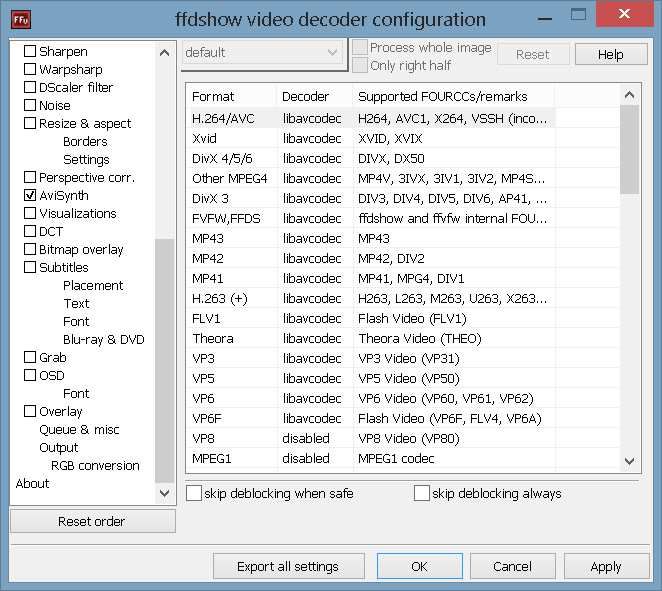Click Supported FOURCCs/remarks column header
The image size is (662, 591).
[454, 96]
